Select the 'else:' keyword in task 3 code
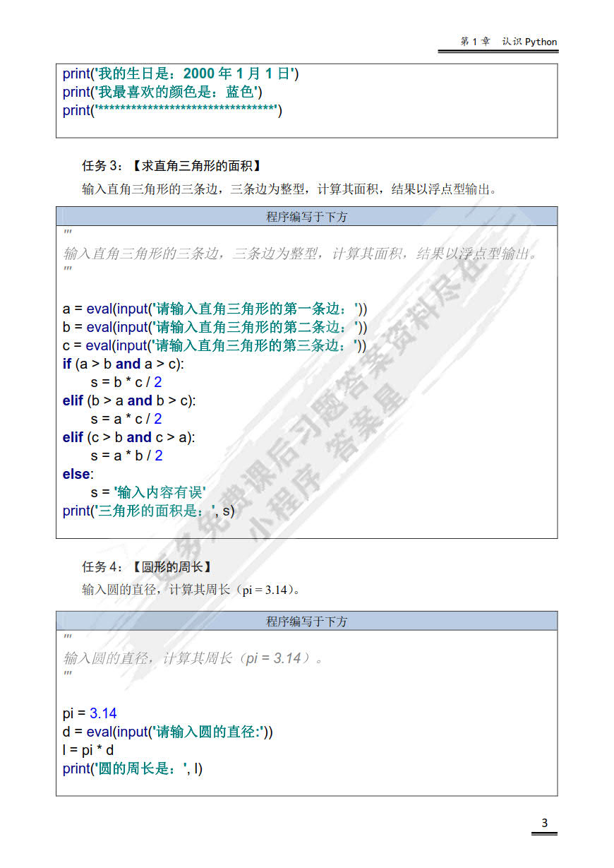Image resolution: width=614 pixels, height=868 pixels. (x=76, y=474)
